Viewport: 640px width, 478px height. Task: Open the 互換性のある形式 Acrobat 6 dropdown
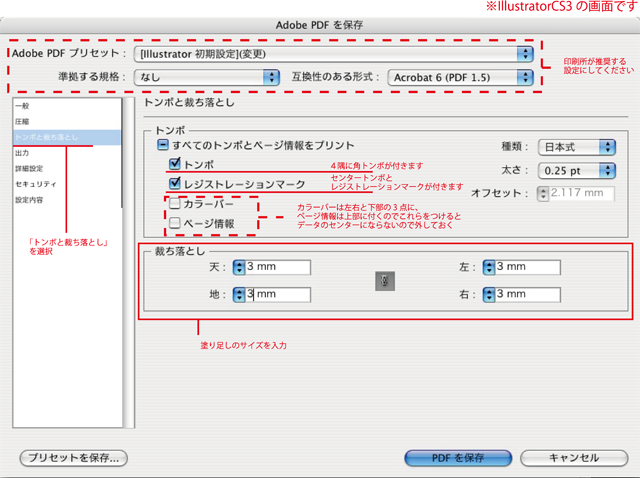[x=460, y=77]
